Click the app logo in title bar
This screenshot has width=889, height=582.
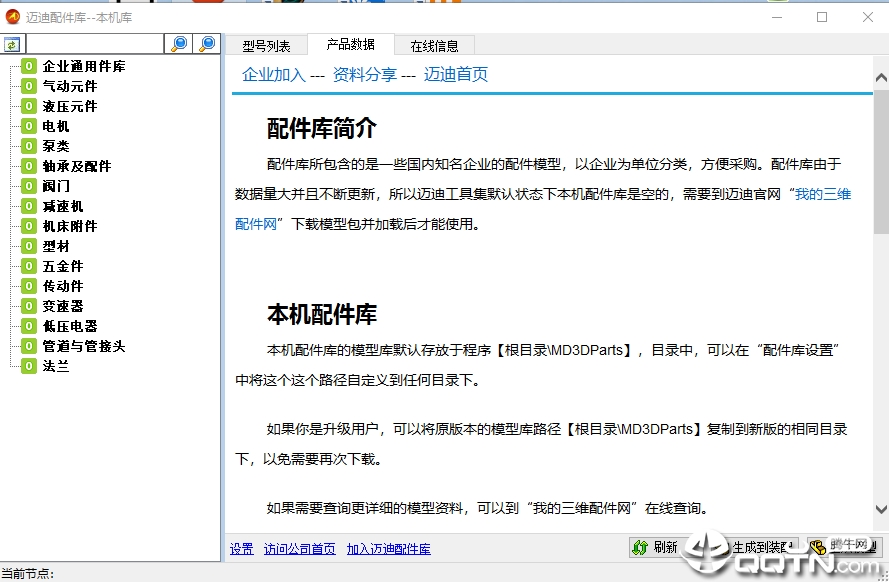click(x=12, y=17)
